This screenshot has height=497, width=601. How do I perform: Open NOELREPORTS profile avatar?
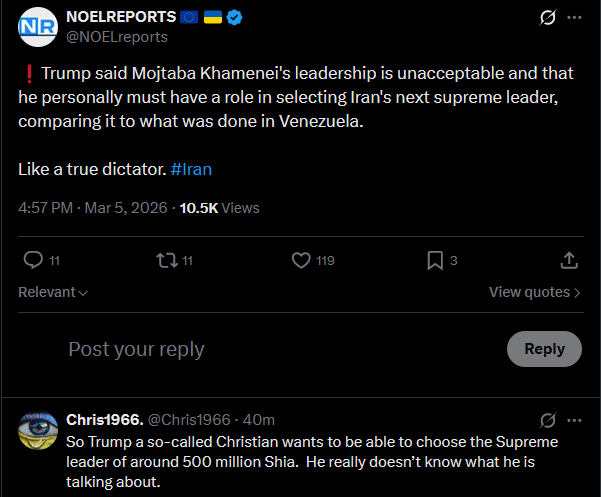coord(38,26)
